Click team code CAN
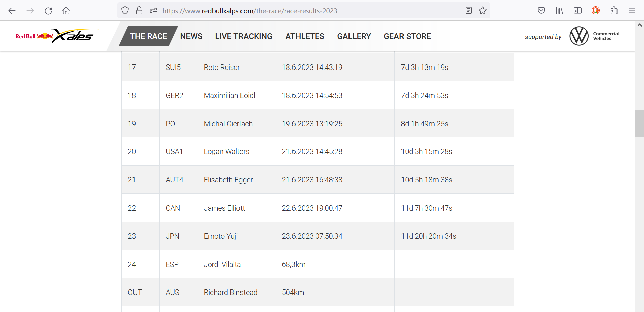The width and height of the screenshot is (644, 312). (173, 208)
